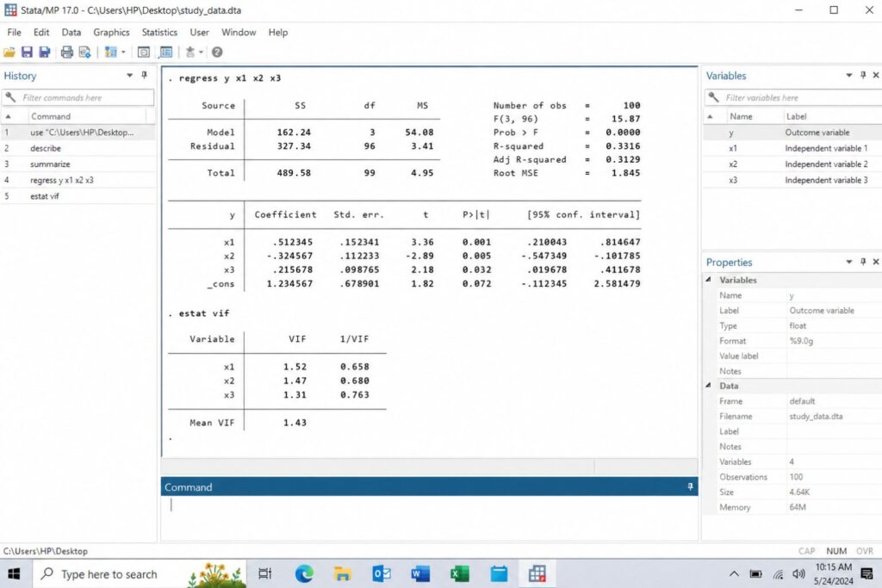
Task: Open Outlook from the taskbar
Action: 382,574
